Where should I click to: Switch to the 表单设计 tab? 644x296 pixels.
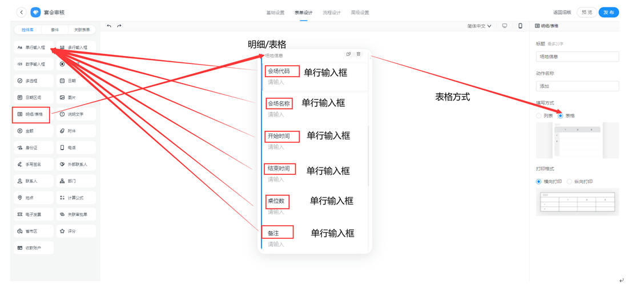(304, 13)
